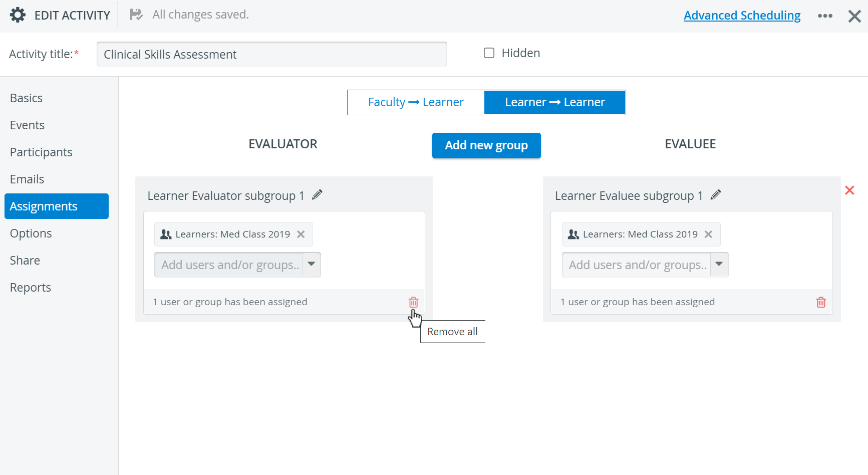
Task: Open the Advanced Scheduling link
Action: pos(742,16)
